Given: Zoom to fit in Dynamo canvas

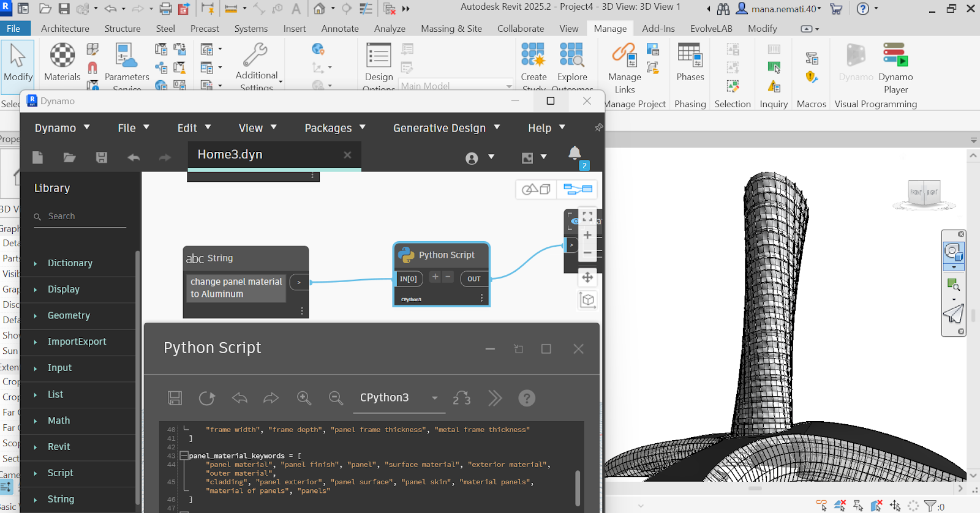Looking at the screenshot, I should (587, 217).
